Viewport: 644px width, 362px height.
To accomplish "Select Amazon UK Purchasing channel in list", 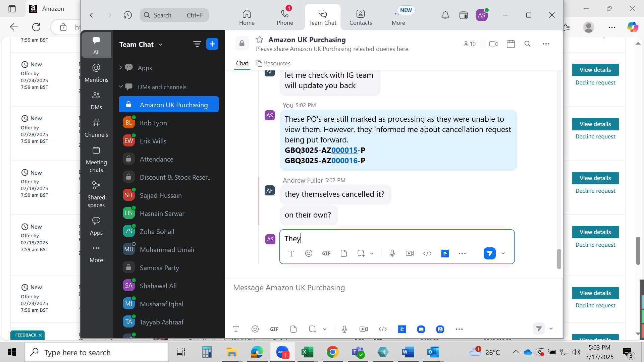I will pos(169,105).
